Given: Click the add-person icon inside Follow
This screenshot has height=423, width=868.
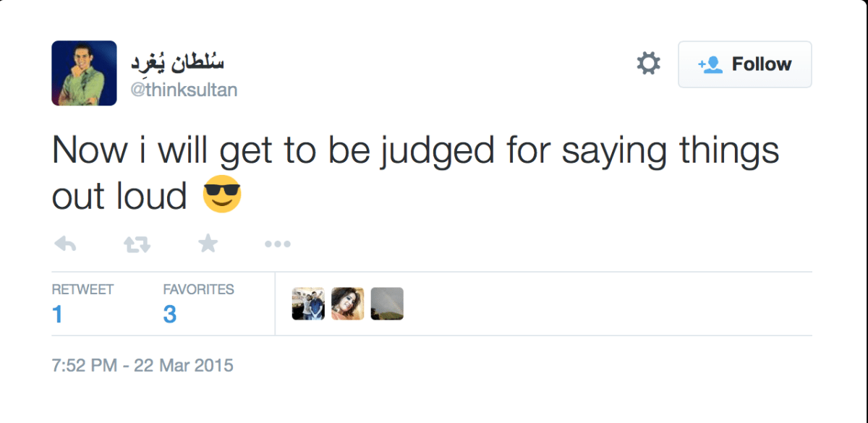Looking at the screenshot, I should coord(710,65).
